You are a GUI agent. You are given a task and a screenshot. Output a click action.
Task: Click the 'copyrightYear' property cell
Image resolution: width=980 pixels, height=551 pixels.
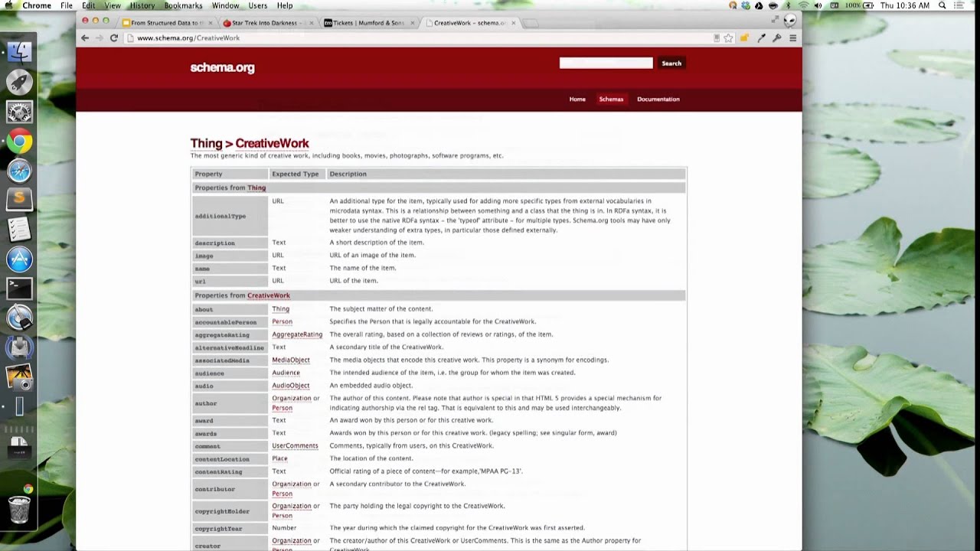tap(230, 528)
